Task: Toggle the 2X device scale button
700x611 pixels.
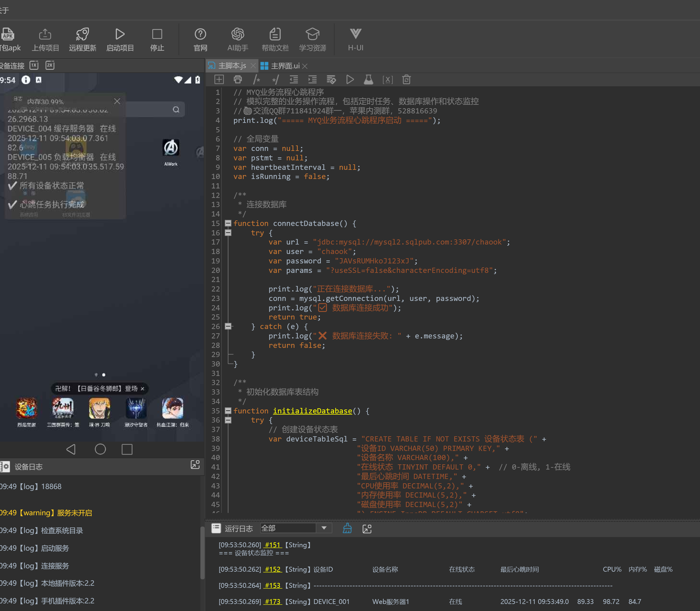Action: tap(50, 65)
